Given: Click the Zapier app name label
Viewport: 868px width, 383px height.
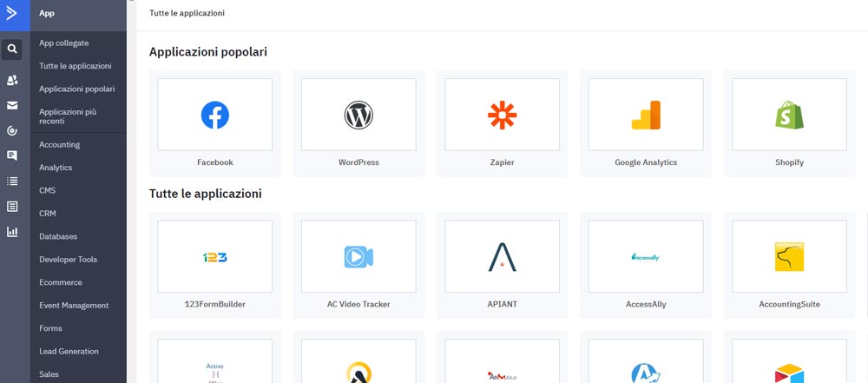Looking at the screenshot, I should coord(502,162).
